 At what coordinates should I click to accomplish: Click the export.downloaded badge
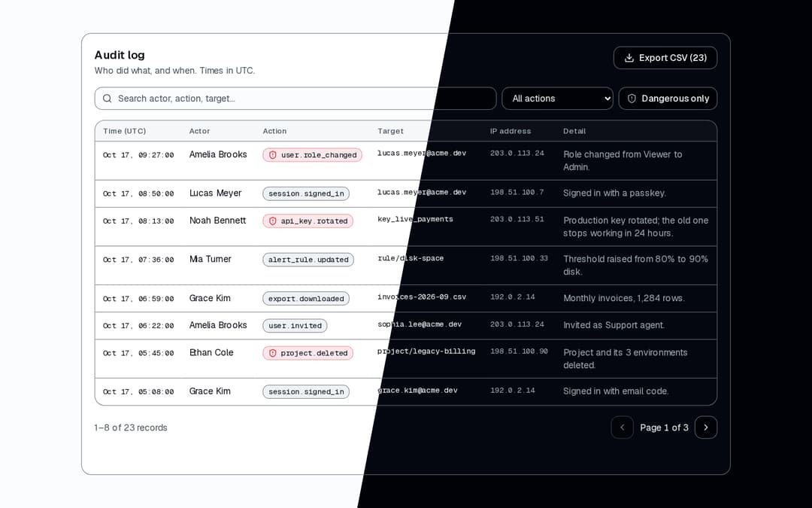pyautogui.click(x=306, y=299)
